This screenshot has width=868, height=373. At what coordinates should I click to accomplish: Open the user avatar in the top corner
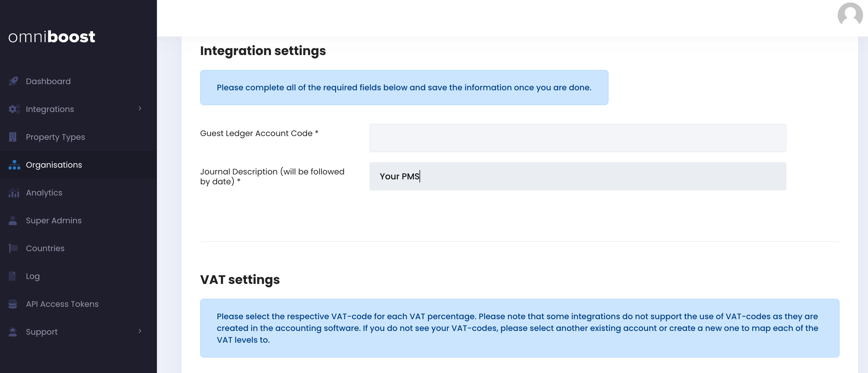point(850,15)
